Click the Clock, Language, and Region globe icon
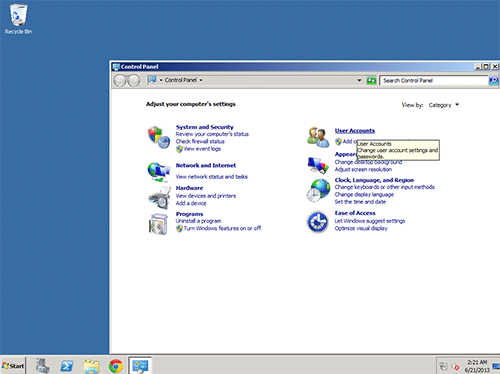Viewport: 500px width, 374px height. pyautogui.click(x=318, y=190)
